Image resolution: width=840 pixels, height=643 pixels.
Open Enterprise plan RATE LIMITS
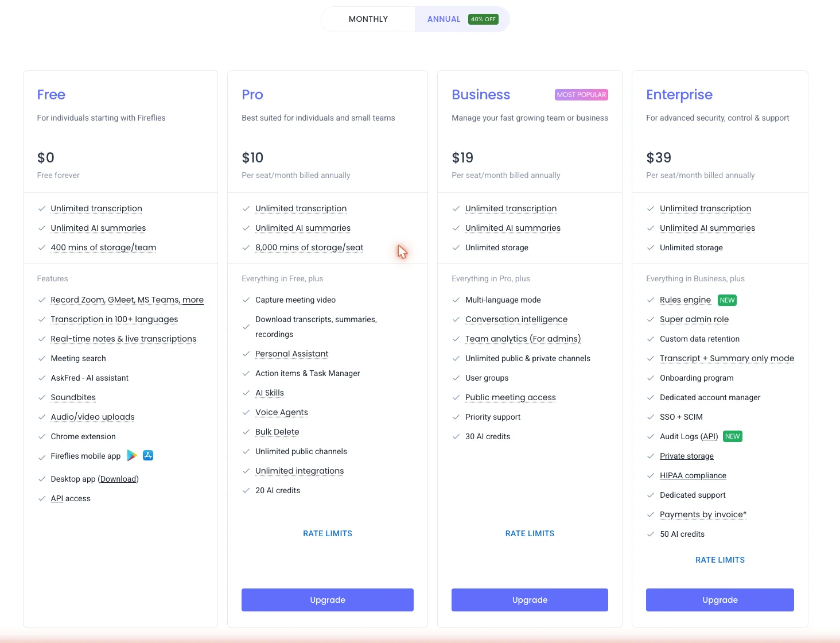click(x=720, y=560)
